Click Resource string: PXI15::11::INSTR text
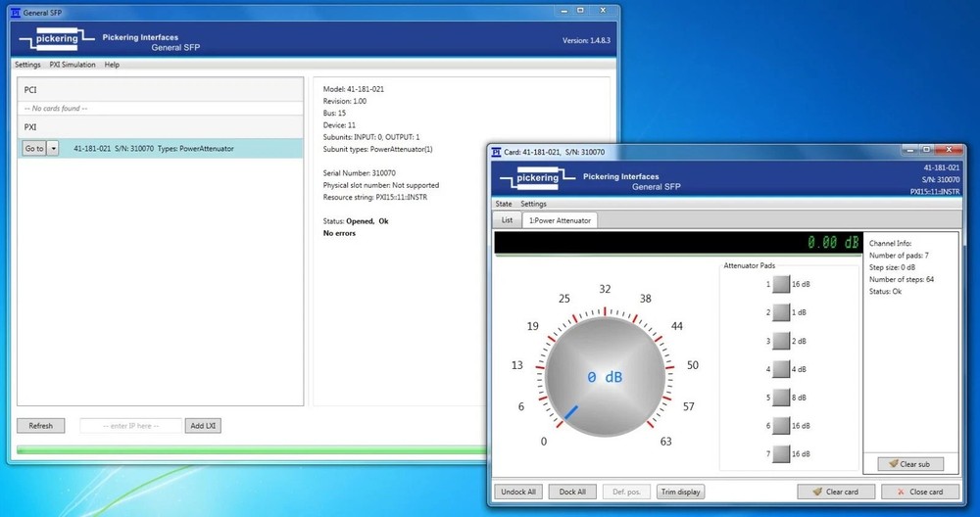The height and width of the screenshot is (517, 980). (x=375, y=198)
